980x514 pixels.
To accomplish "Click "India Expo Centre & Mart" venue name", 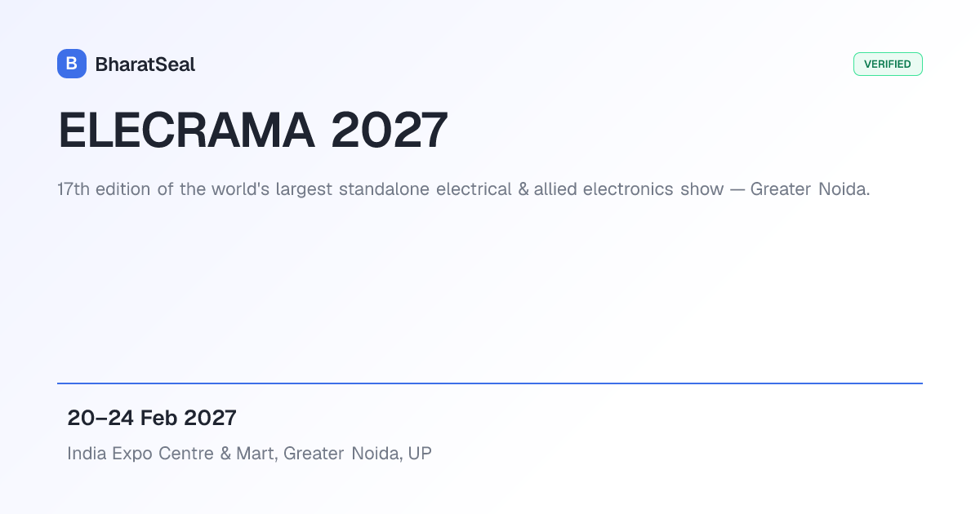I will (171, 454).
